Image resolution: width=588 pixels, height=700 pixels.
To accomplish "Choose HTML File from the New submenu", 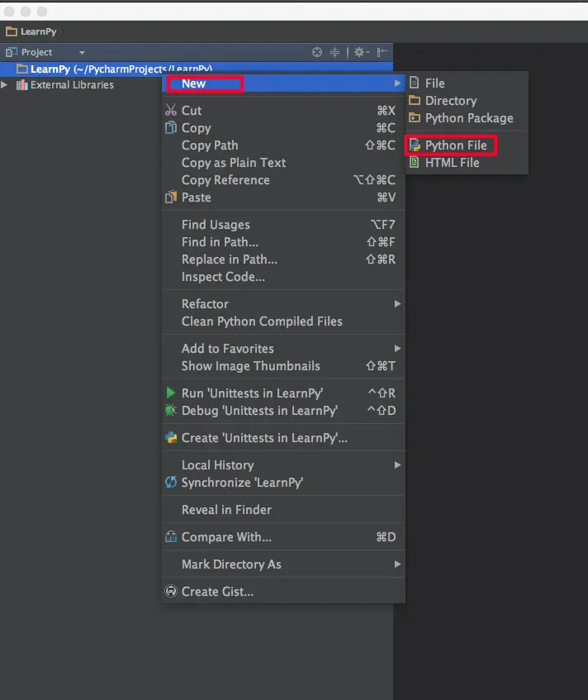I will click(467, 163).
